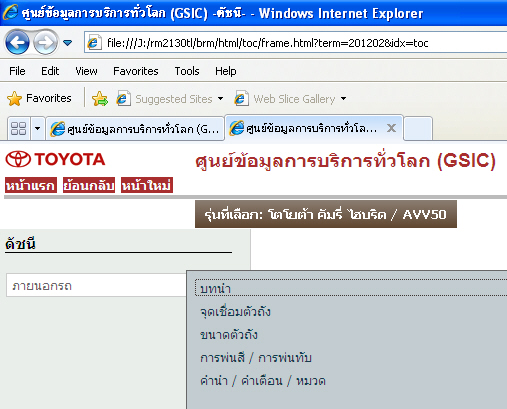
Task: Click the Toyota logo
Action: 55,159
